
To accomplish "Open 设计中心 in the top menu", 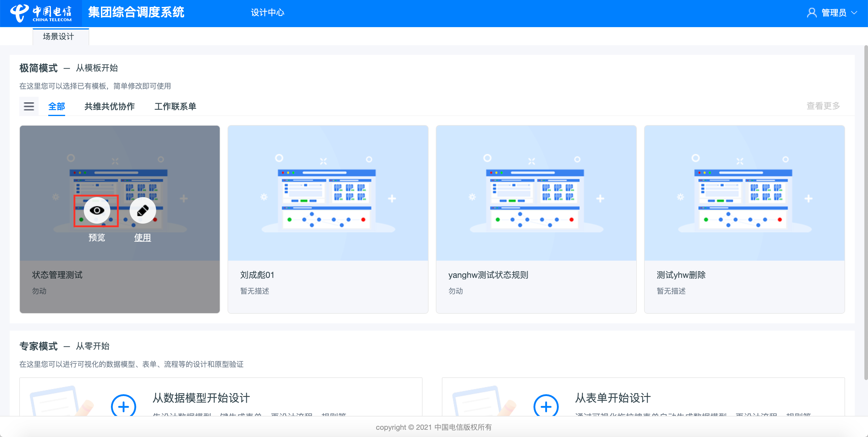I will click(x=267, y=13).
